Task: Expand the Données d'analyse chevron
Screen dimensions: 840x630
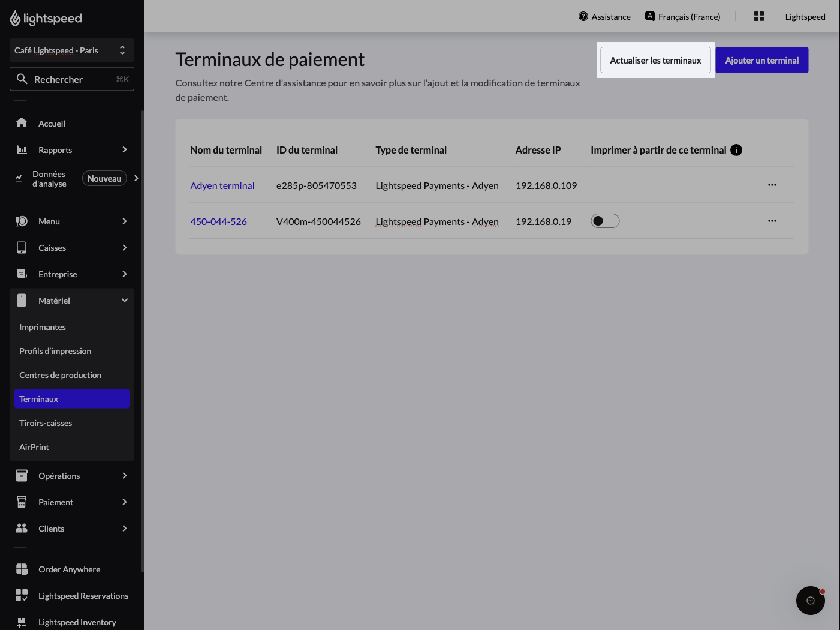Action: click(136, 178)
